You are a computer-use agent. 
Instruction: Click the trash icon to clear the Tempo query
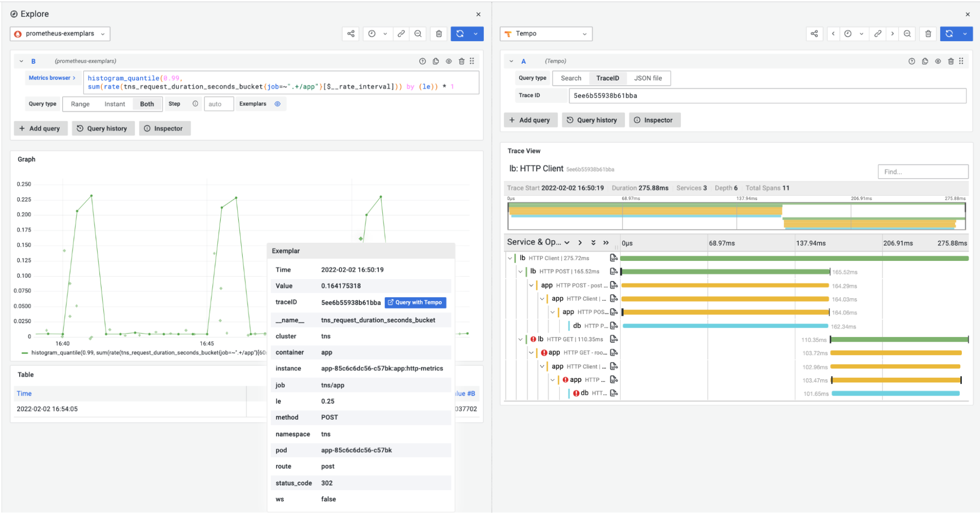click(928, 33)
